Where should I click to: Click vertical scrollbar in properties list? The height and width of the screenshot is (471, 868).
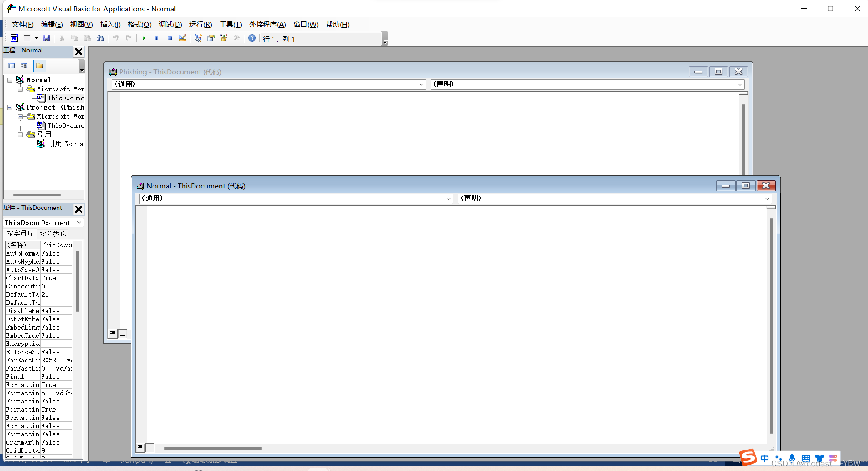pyautogui.click(x=77, y=281)
